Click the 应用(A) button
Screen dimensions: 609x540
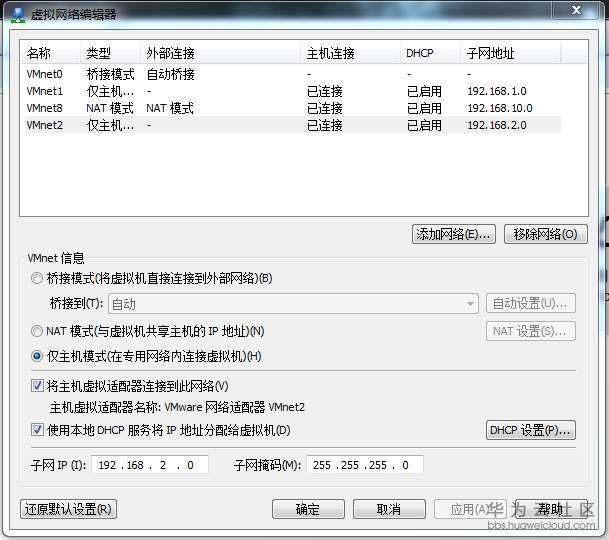pos(470,509)
